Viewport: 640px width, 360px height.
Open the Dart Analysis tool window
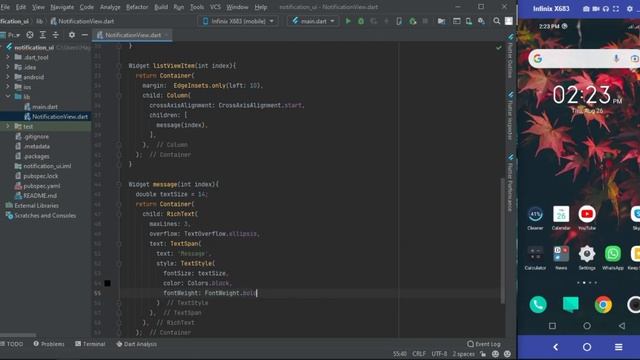(136, 344)
